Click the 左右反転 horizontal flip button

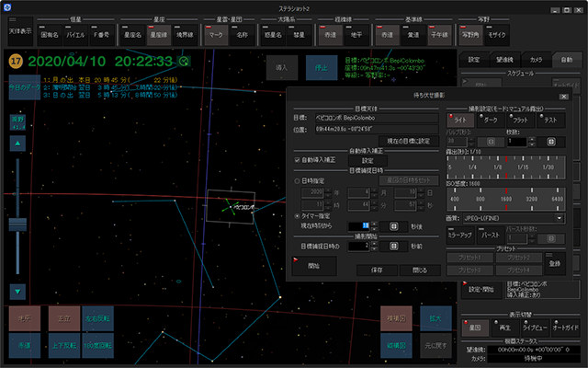pos(96,318)
